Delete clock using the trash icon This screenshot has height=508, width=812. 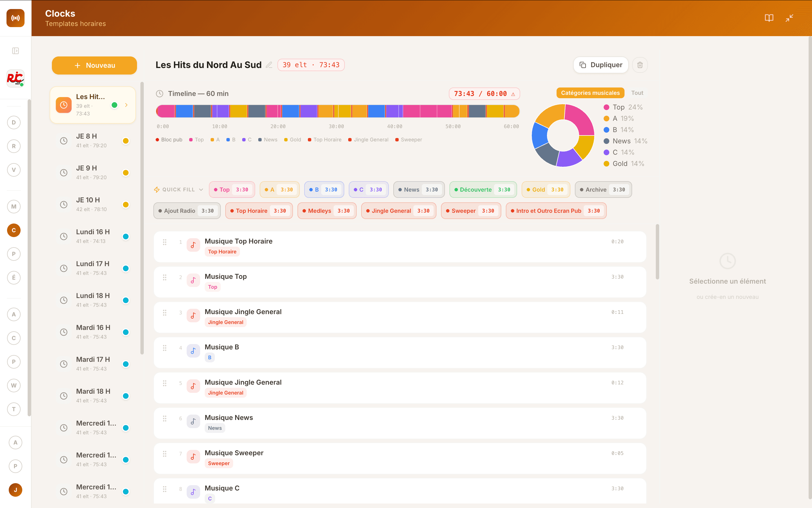[x=640, y=65]
